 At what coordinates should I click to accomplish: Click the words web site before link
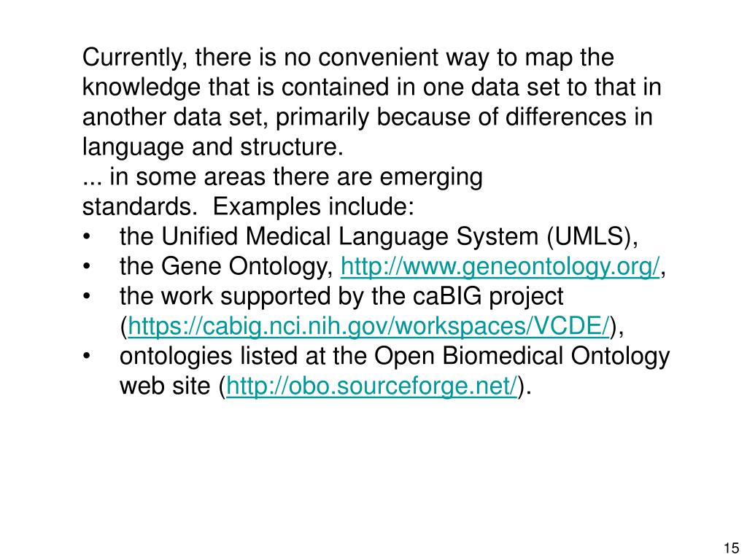(x=164, y=386)
